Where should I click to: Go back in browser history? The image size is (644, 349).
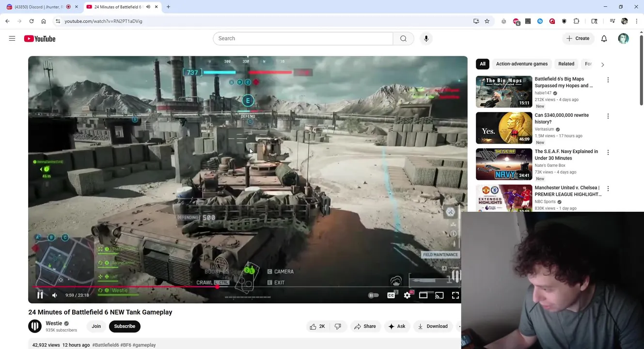tap(7, 21)
